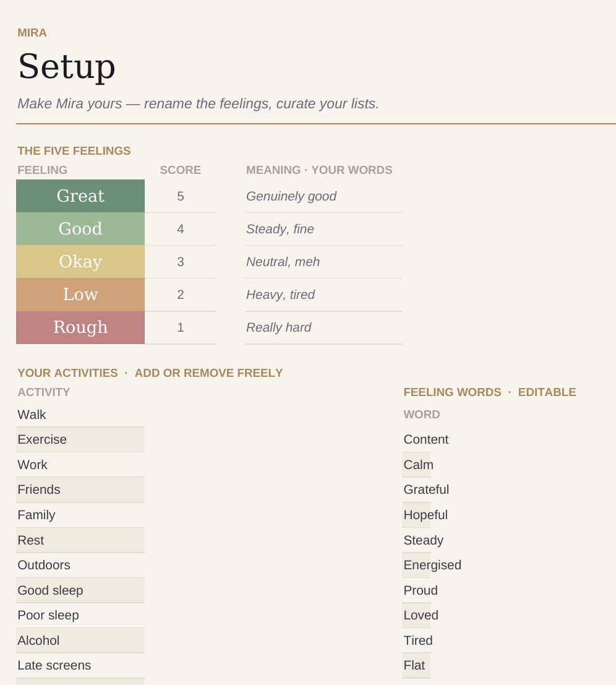Screen dimensions: 616x685
Task: Click the feeling word Calm
Action: tap(418, 465)
